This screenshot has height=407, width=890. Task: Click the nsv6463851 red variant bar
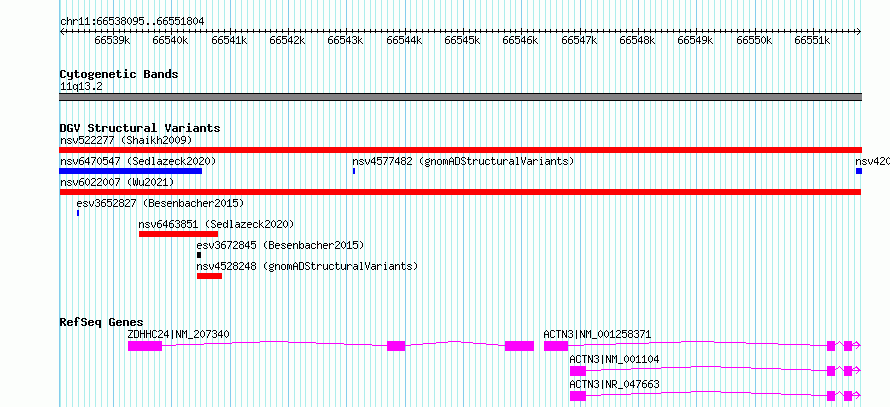coord(178,234)
